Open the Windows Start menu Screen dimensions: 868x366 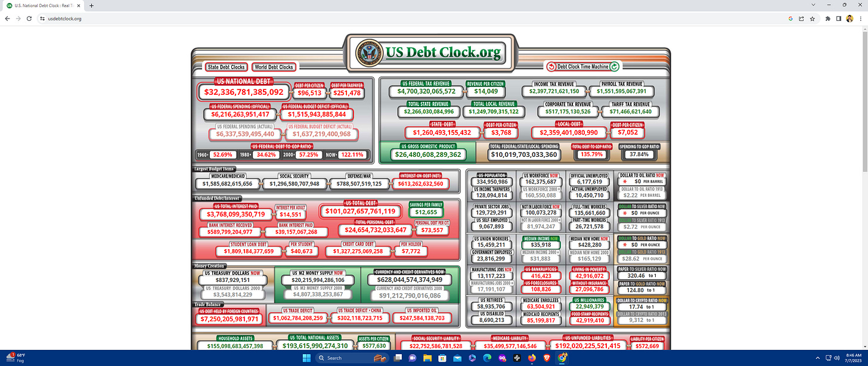[306, 358]
